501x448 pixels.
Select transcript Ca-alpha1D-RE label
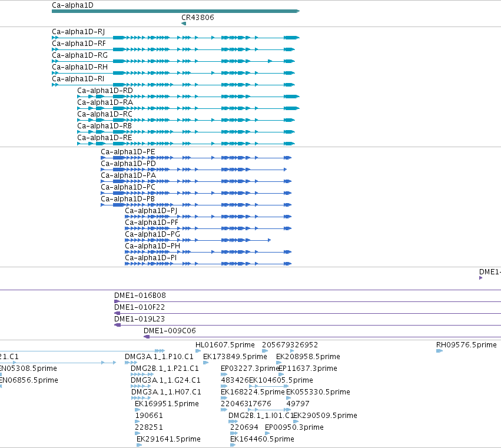click(x=105, y=138)
